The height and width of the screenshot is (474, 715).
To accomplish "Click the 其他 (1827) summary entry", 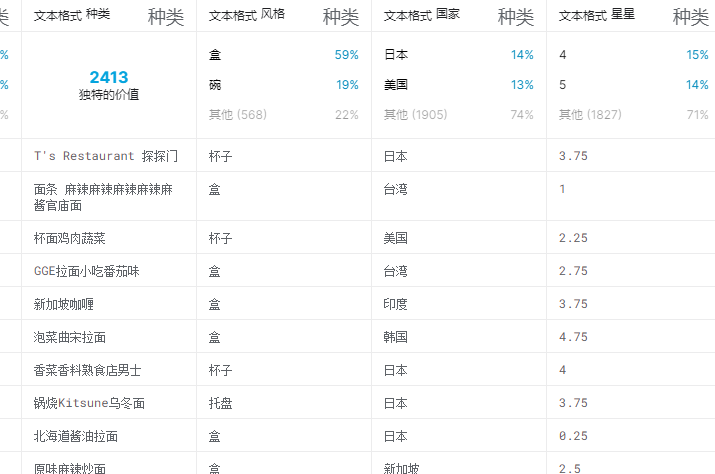I will [x=634, y=115].
